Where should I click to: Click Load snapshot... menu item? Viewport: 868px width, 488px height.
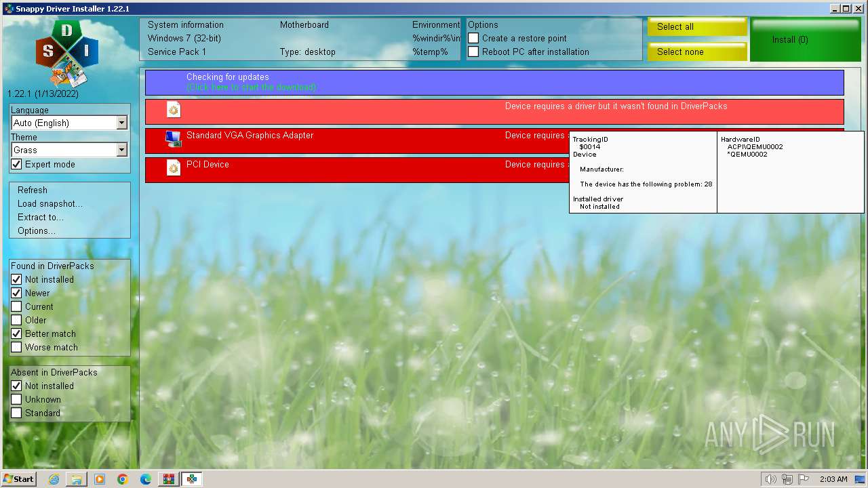[x=50, y=204]
